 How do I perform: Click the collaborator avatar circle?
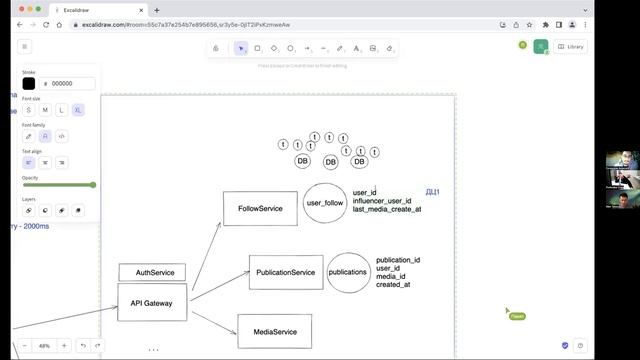coord(523,45)
